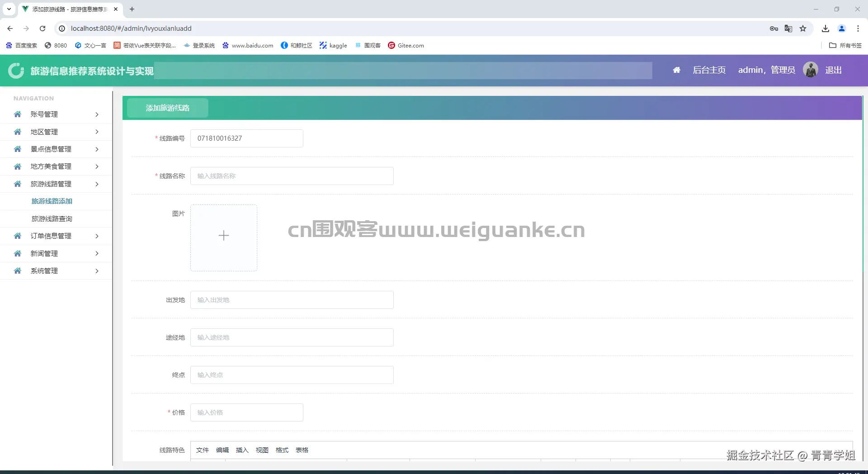This screenshot has width=868, height=474.
Task: Click the admin avatar image in header
Action: click(811, 70)
